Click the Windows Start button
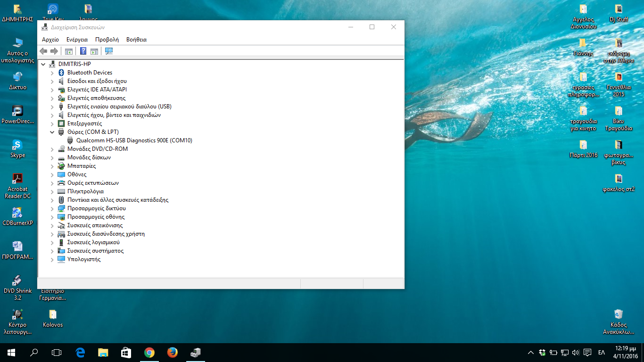The width and height of the screenshot is (644, 362). coord(11,353)
